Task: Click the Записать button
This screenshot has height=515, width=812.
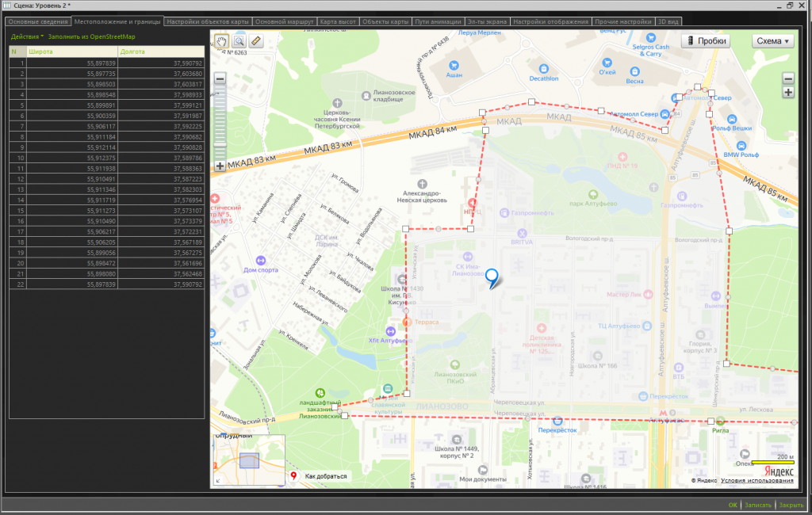Action: (757, 505)
